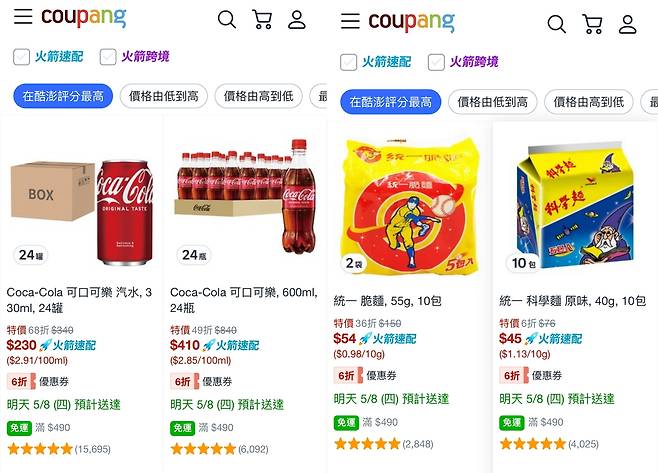The width and height of the screenshot is (658, 473).
Task: Open the shopping cart in right header
Action: tap(593, 24)
